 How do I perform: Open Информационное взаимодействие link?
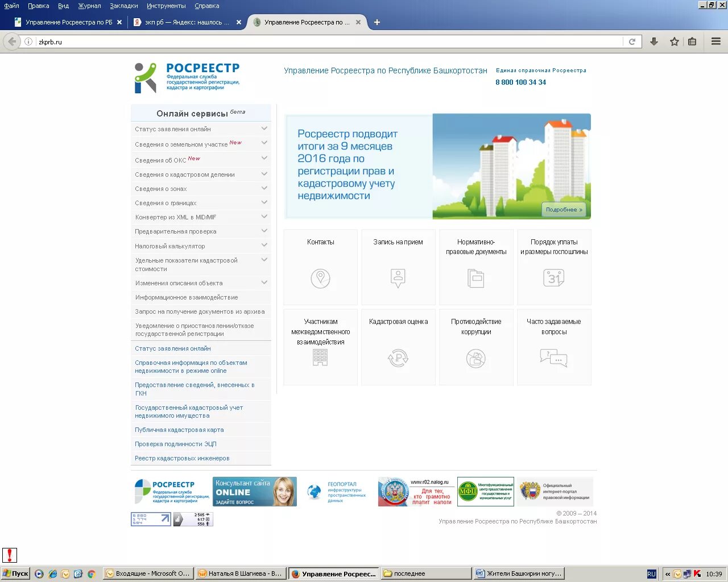coord(187,297)
